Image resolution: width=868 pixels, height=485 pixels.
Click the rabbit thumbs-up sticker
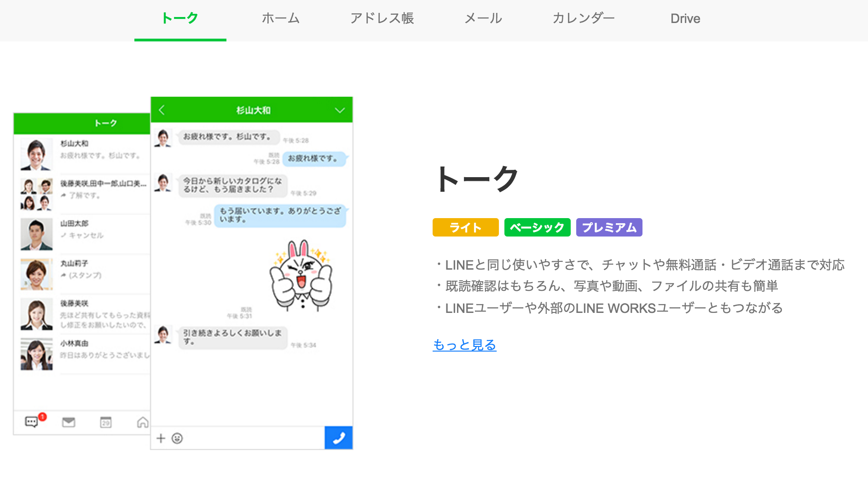301,275
